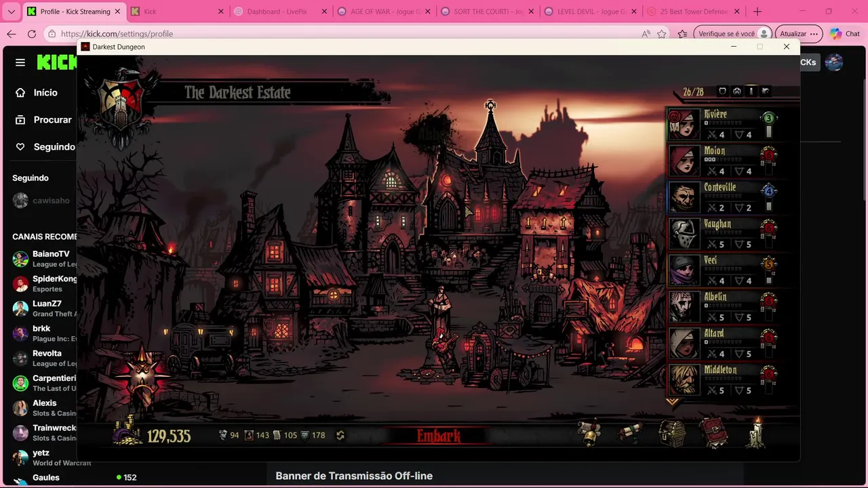Click the heirloom exchange arrows icon
The width and height of the screenshot is (868, 488).
pos(340,435)
